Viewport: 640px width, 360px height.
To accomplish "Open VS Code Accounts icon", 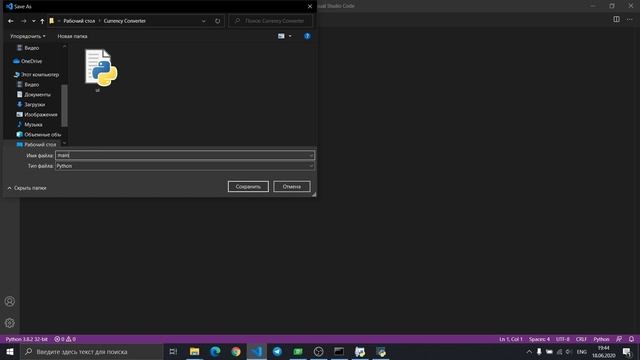I will [10, 302].
